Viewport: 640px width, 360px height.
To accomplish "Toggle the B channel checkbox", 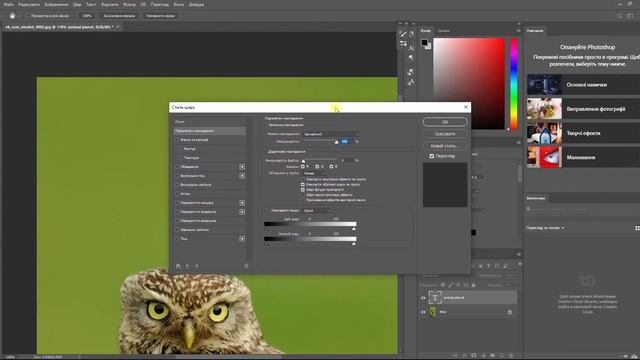I will pyautogui.click(x=331, y=167).
